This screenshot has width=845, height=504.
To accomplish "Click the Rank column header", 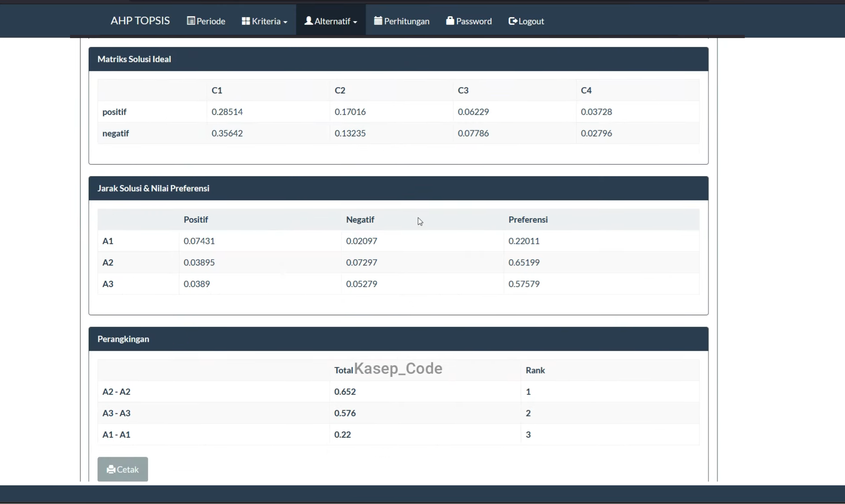I will point(535,370).
